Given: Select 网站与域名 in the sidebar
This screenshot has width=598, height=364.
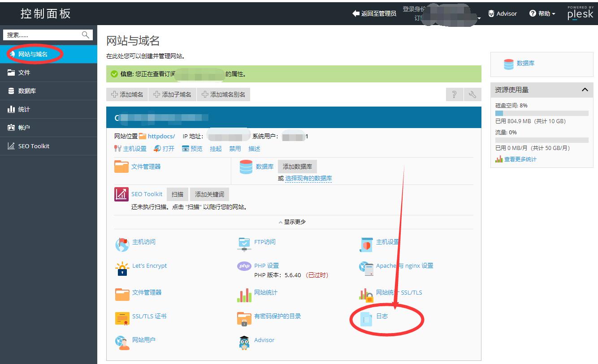Looking at the screenshot, I should (x=48, y=54).
